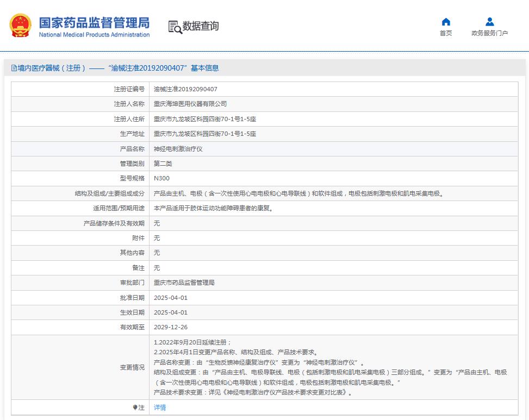Click the 数据查询 heading text
The height and width of the screenshot is (420, 529).
[201, 26]
